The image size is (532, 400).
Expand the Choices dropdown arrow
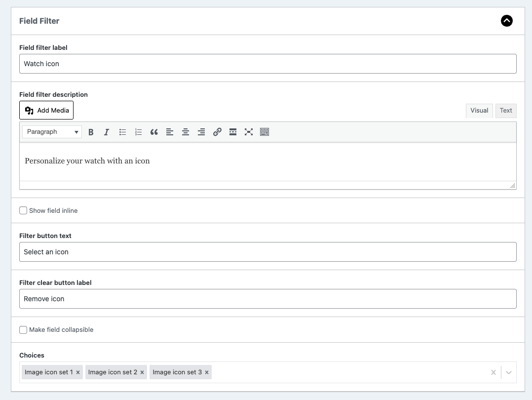(509, 372)
